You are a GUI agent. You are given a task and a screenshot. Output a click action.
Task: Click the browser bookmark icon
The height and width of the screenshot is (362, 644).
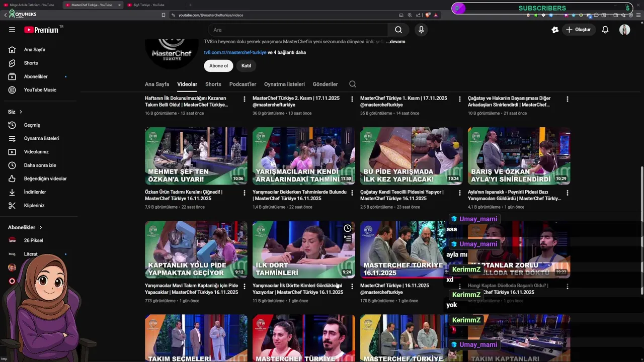tap(163, 15)
